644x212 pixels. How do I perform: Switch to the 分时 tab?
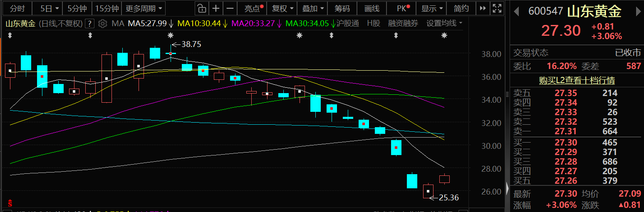17,8
